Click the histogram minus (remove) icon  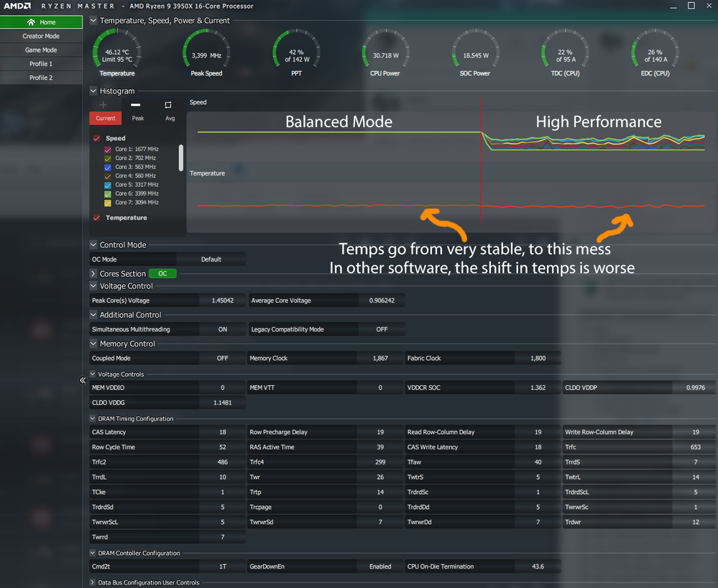pos(136,105)
